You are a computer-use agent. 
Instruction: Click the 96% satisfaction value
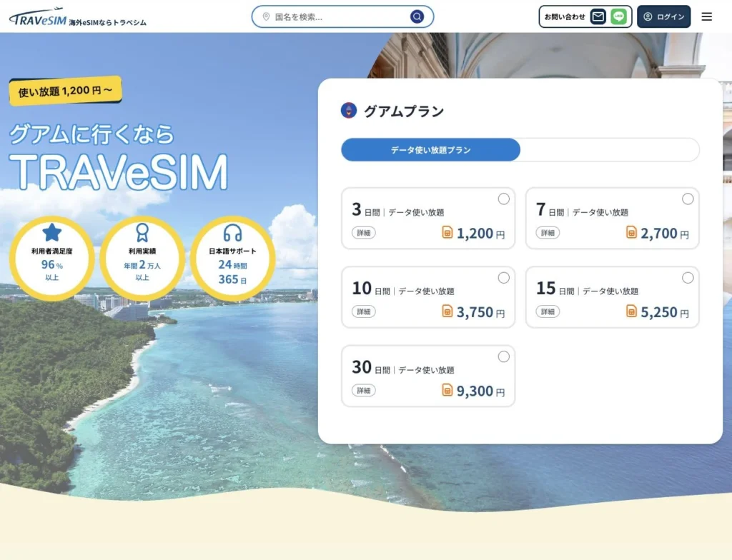(x=51, y=264)
